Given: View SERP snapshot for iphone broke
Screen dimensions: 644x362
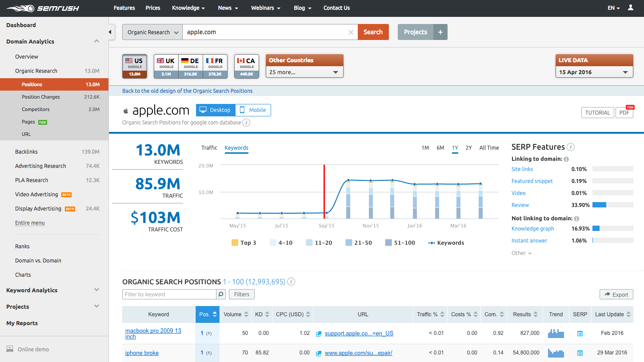Looking at the screenshot, I should [580, 353].
